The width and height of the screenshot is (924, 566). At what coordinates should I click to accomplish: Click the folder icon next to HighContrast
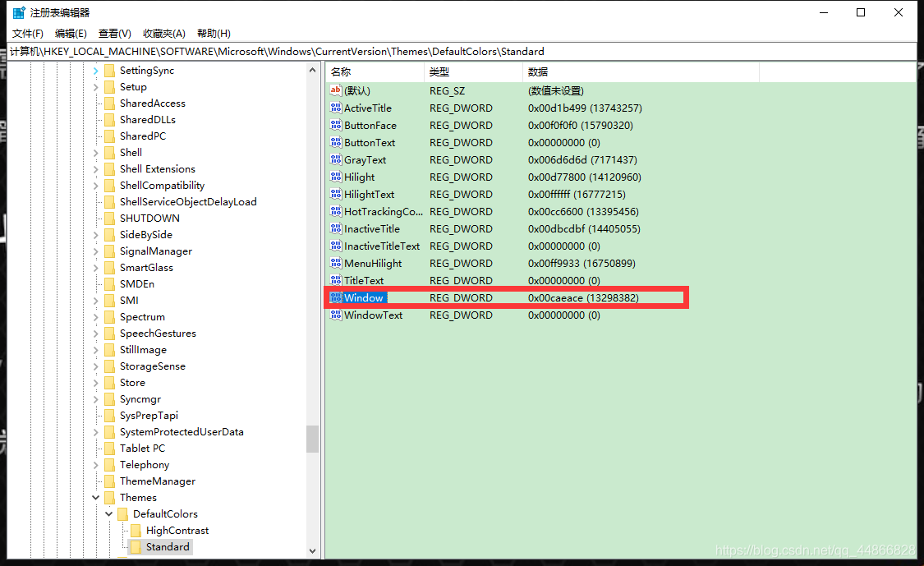(136, 531)
